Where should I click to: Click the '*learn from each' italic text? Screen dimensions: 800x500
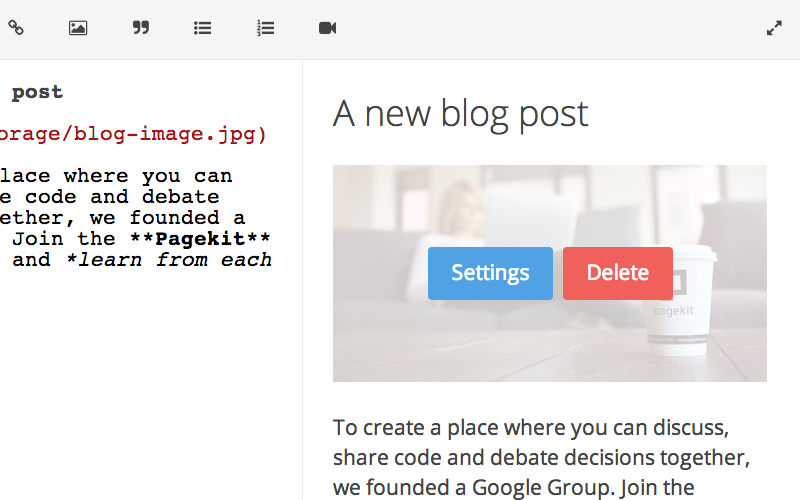pos(169,260)
